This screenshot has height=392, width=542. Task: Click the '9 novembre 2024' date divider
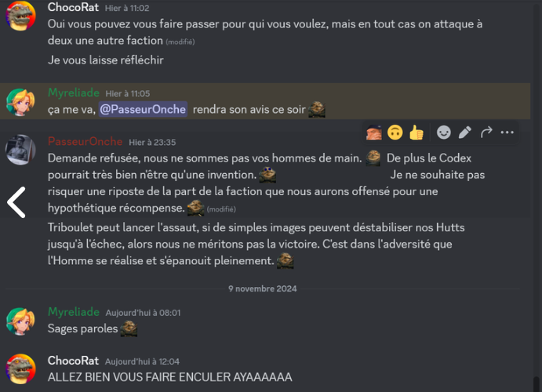click(262, 289)
